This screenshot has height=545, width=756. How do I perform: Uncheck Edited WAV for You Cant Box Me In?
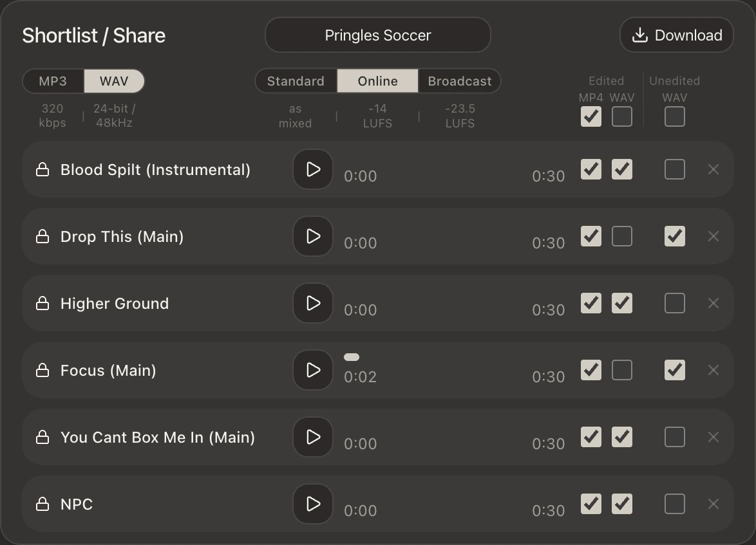click(622, 437)
